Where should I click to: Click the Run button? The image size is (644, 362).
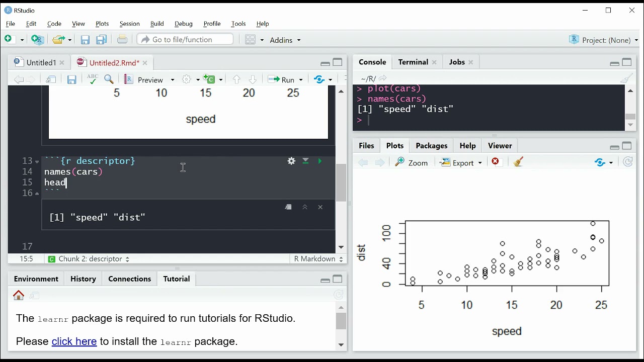pos(282,79)
